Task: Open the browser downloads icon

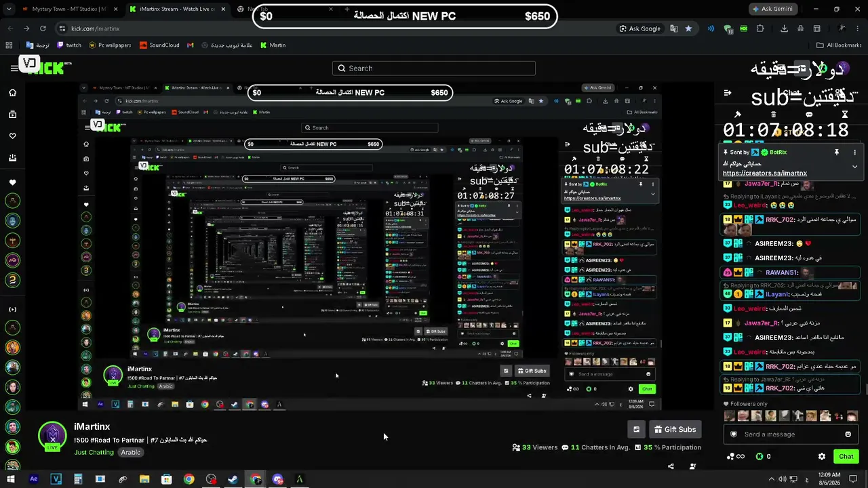Action: (785, 28)
